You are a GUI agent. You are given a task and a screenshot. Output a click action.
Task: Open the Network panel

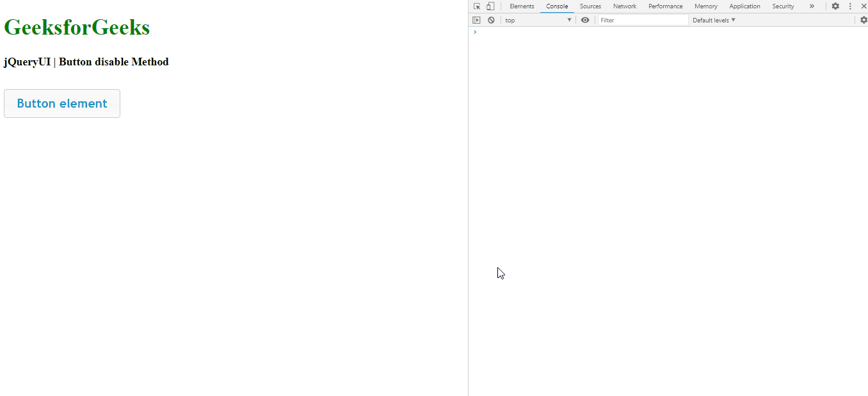625,6
